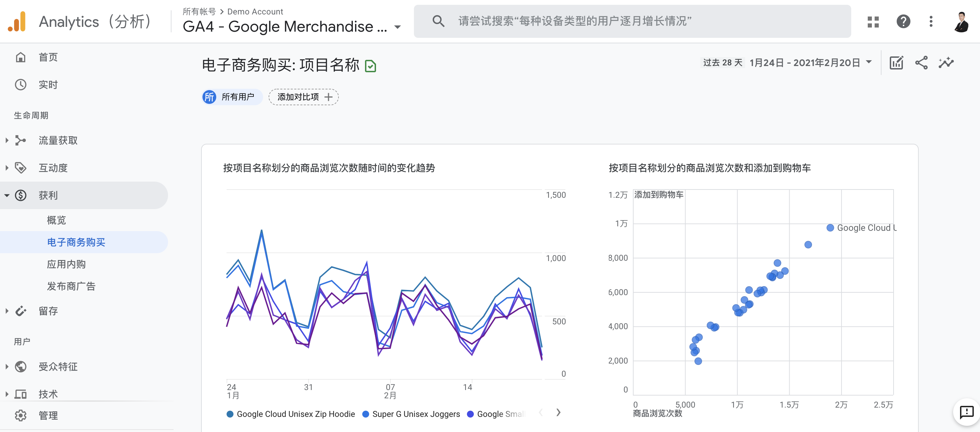Open the Google apps grid icon
The height and width of the screenshot is (432, 980).
coord(873,22)
